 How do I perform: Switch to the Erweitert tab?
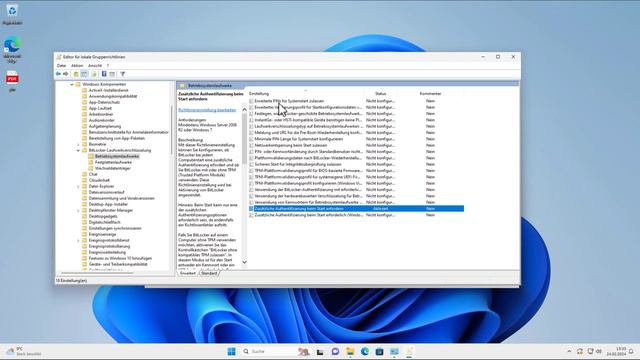point(188,273)
